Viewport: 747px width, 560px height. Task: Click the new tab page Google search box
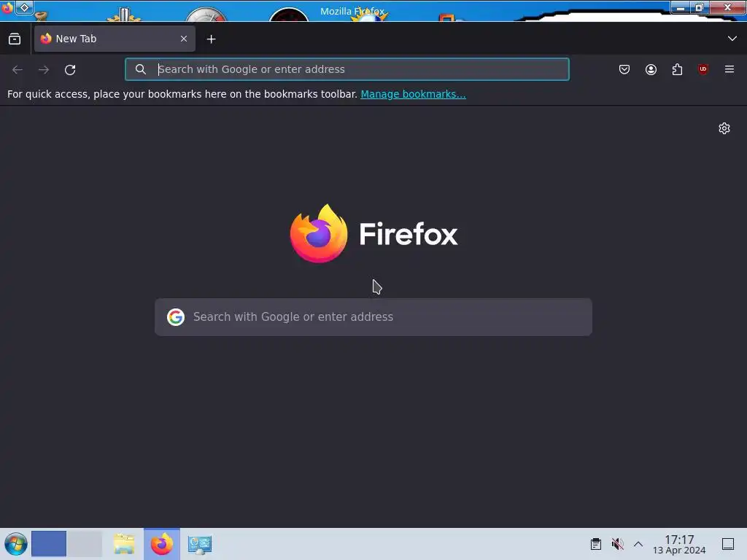[x=373, y=317]
